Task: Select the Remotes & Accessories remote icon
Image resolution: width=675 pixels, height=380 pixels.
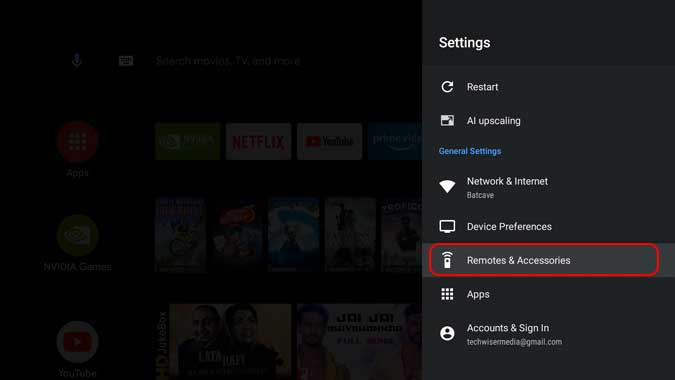Action: [x=447, y=260]
